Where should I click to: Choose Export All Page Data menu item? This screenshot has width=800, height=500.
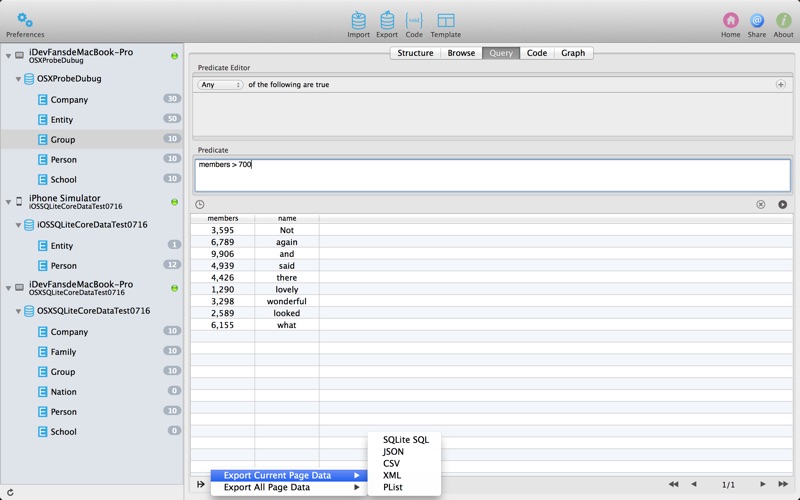pos(289,487)
